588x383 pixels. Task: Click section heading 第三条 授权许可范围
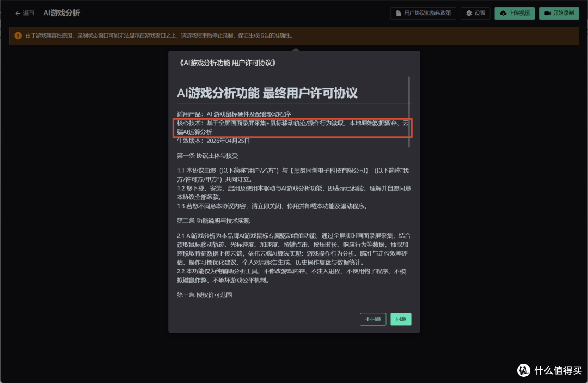point(204,295)
